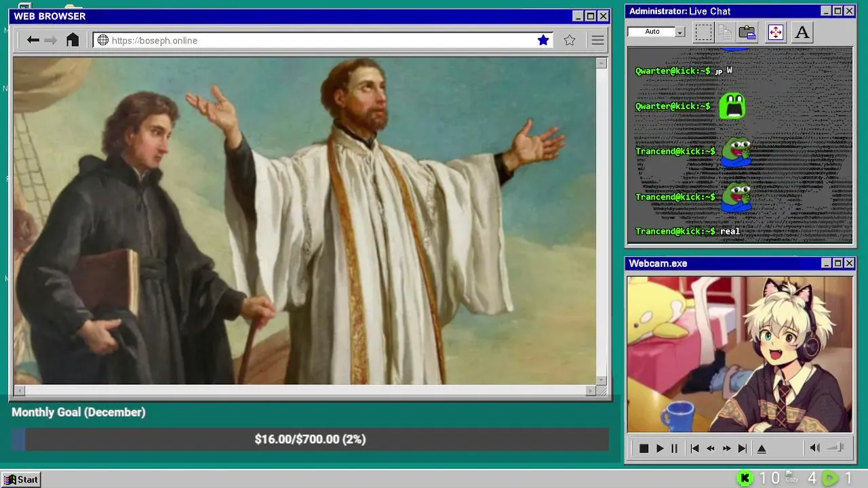Fast forward in Webcam.exe player
The height and width of the screenshot is (488, 868).
[727, 448]
